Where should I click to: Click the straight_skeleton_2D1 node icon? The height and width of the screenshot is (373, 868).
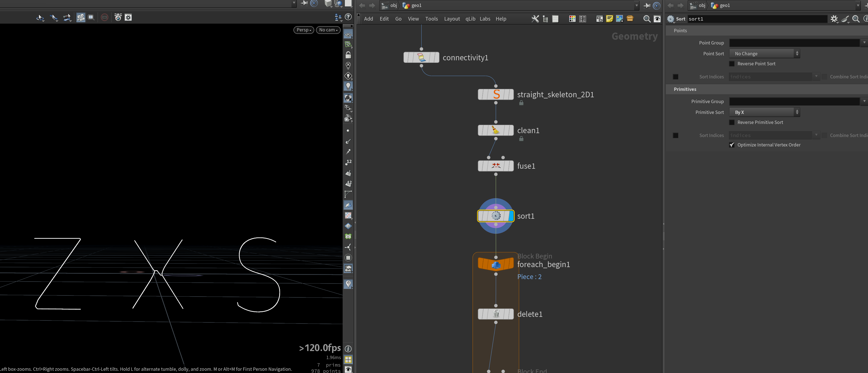496,95
